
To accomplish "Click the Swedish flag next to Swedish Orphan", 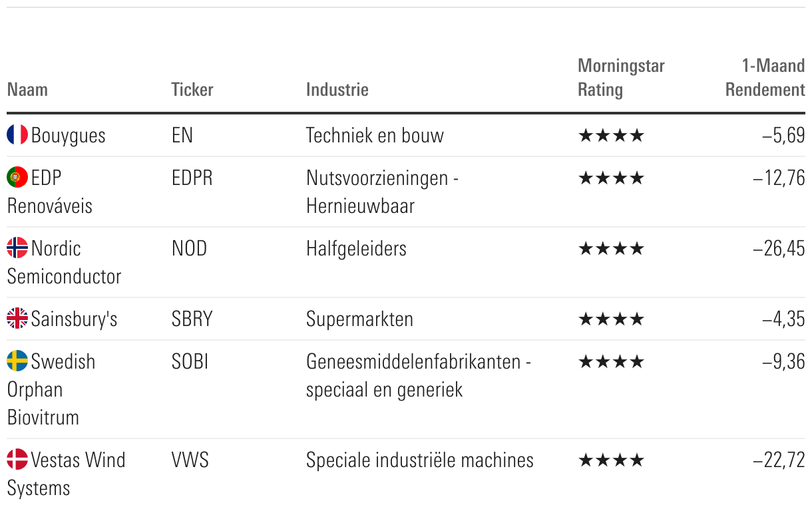I will 17,361.
